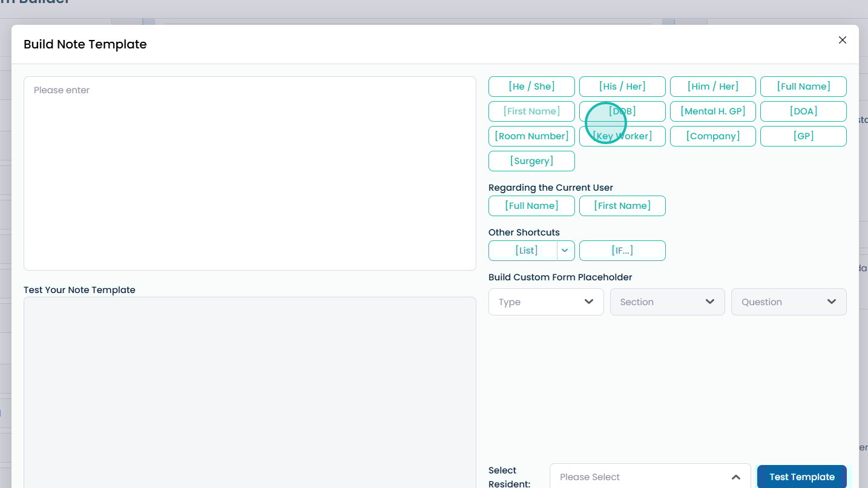Insert the [Mental H. GP] placeholder

pyautogui.click(x=712, y=111)
